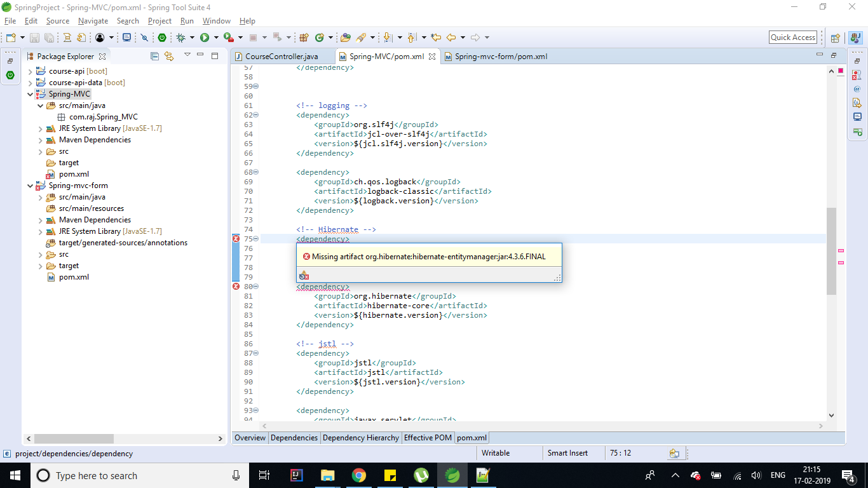Image resolution: width=868 pixels, height=488 pixels.
Task: Open the Navigate menu
Action: tap(93, 21)
